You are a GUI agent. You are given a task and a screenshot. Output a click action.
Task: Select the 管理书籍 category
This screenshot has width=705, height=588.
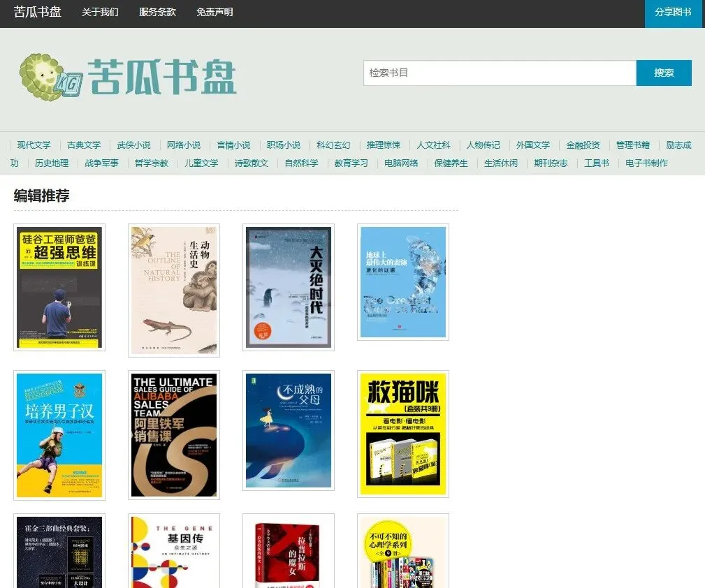tap(632, 145)
